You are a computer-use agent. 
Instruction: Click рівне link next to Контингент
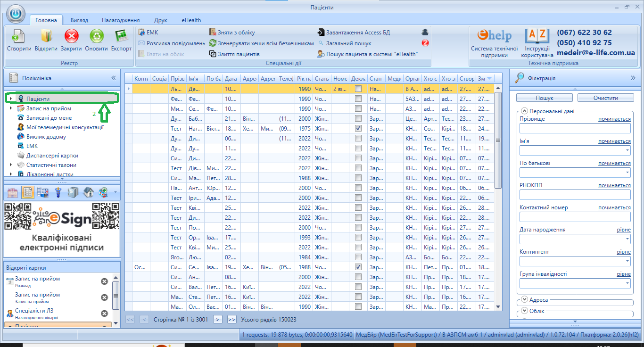coord(624,252)
